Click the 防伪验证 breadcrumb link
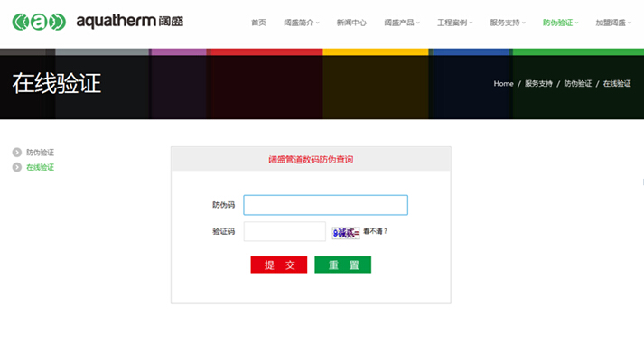 tap(577, 84)
